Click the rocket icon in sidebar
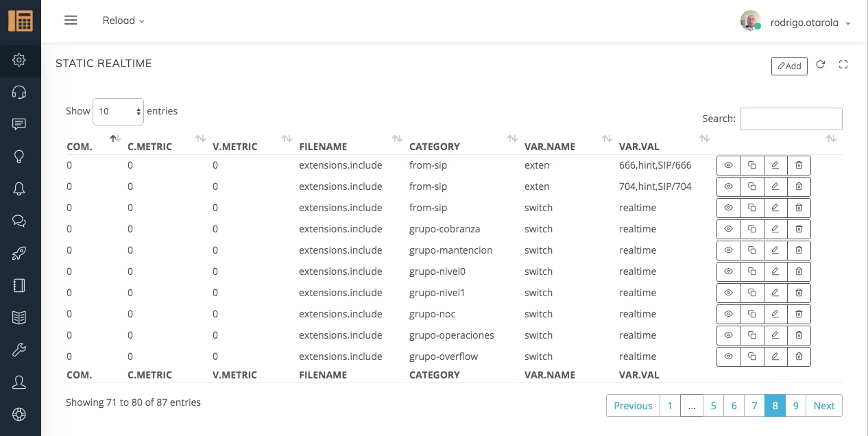 pyautogui.click(x=19, y=254)
